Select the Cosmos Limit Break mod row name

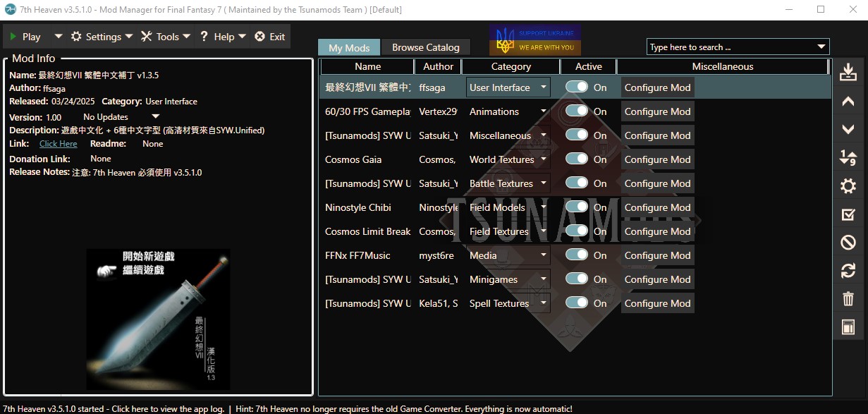coord(368,231)
